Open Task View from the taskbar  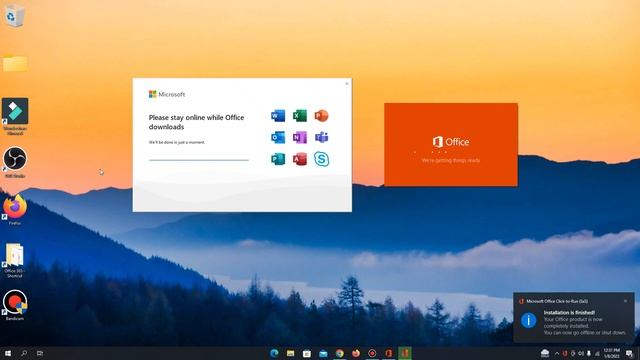(x=40, y=353)
